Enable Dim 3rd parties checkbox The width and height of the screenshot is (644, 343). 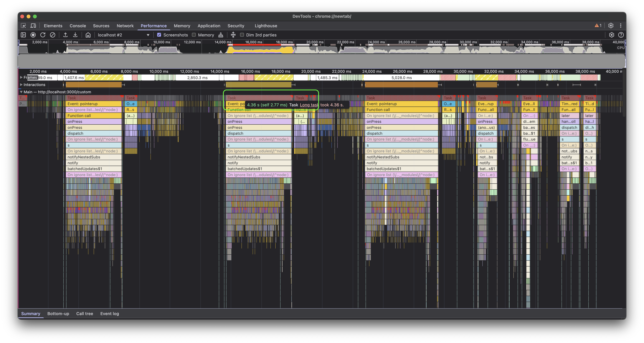242,35
